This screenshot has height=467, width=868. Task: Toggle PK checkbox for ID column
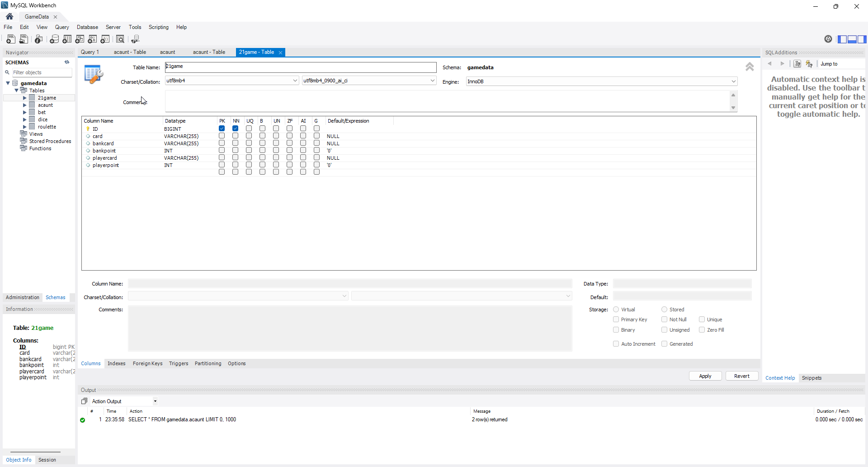tap(222, 129)
